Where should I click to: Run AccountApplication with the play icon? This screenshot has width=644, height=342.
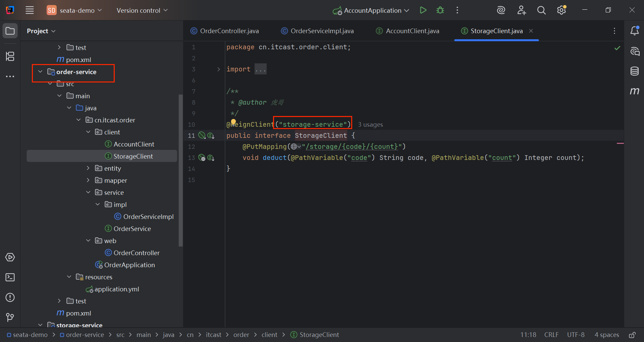423,10
